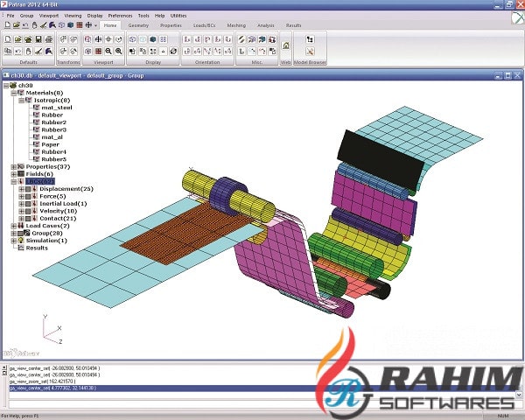Viewport: 525px width, 420px height.
Task: Switch to the Analysis tab
Action: (266, 25)
